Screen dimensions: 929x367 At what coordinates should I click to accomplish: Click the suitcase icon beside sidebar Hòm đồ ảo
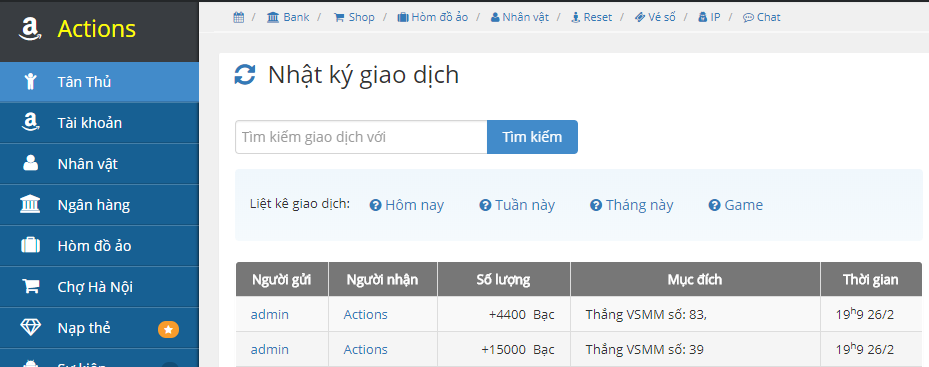(x=30, y=245)
